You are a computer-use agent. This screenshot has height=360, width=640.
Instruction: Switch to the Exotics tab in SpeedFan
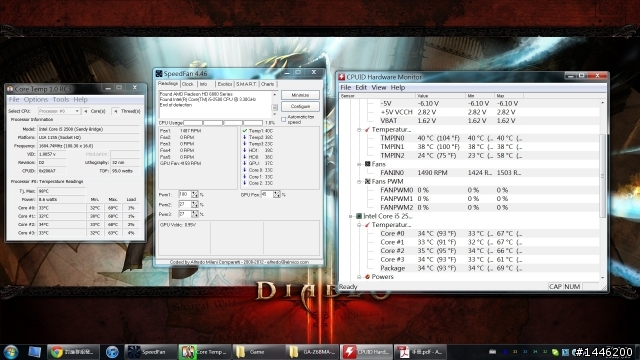click(x=224, y=84)
